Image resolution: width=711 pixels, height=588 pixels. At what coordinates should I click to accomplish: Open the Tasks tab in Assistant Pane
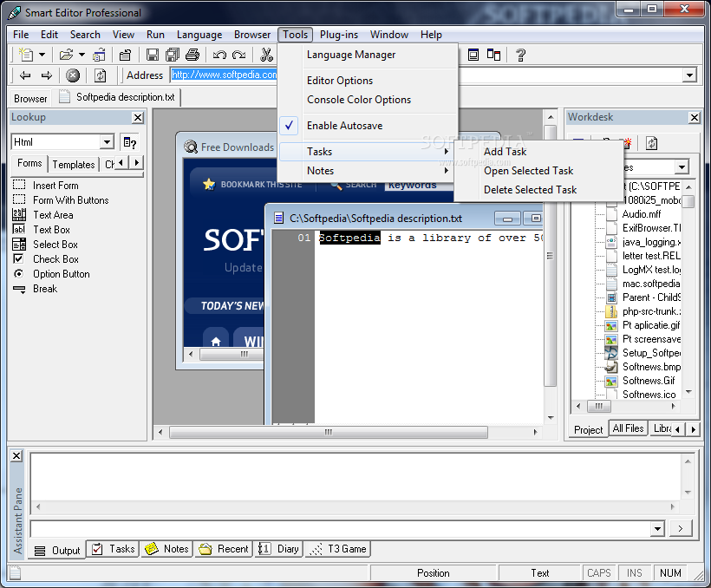tap(114, 549)
